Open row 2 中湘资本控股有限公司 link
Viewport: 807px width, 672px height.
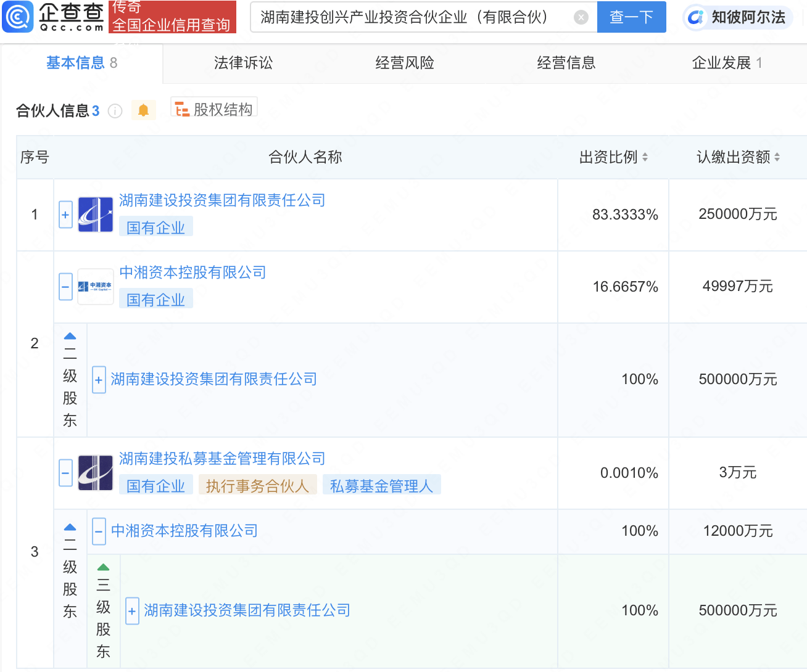point(192,272)
